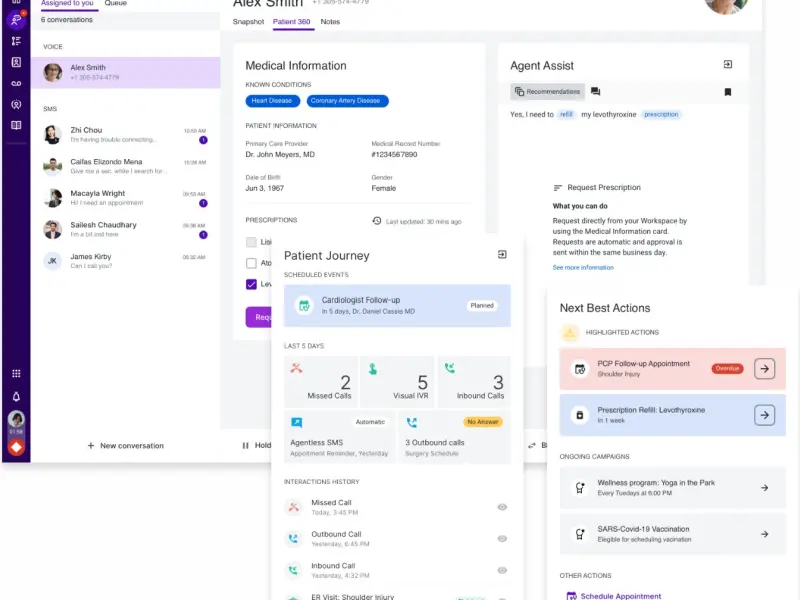Click the refill keyword tag in transcript
The image size is (800, 600).
click(566, 114)
